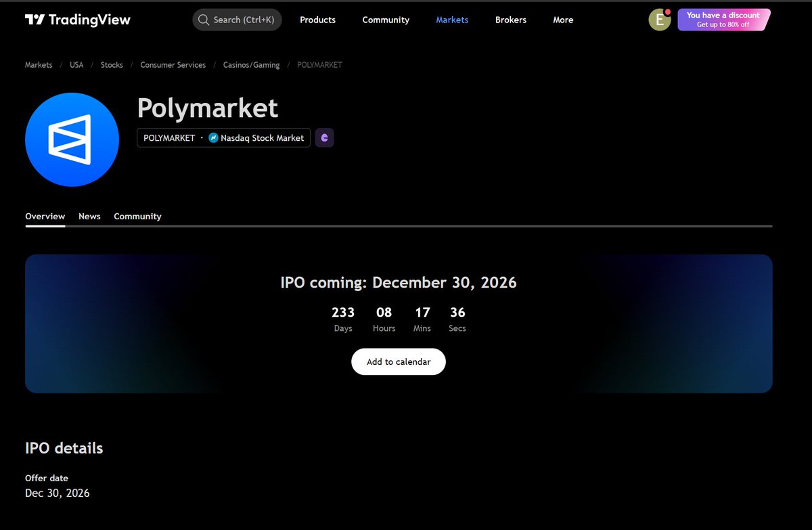Open the Products menu
The width and height of the screenshot is (812, 530).
(x=317, y=20)
